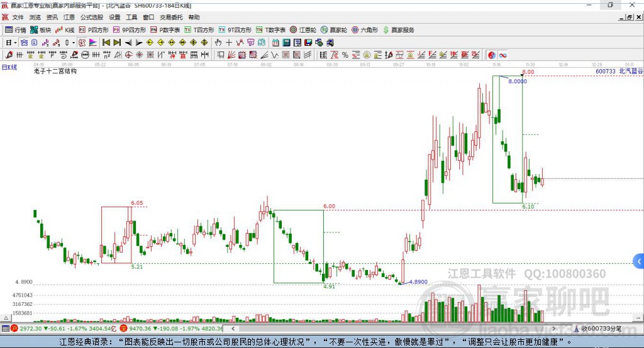Open the 赢家轮 wheel tool
Screen dimensions: 644x348
pos(334,30)
